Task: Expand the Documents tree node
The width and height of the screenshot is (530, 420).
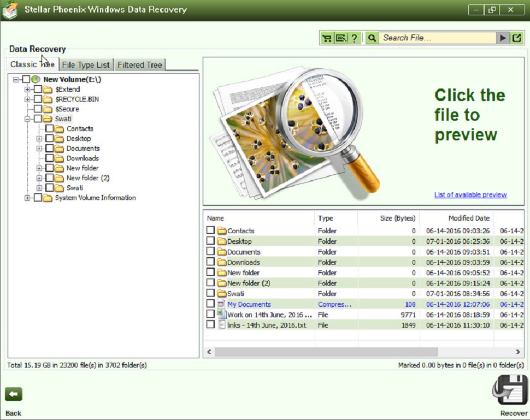Action: coord(39,149)
